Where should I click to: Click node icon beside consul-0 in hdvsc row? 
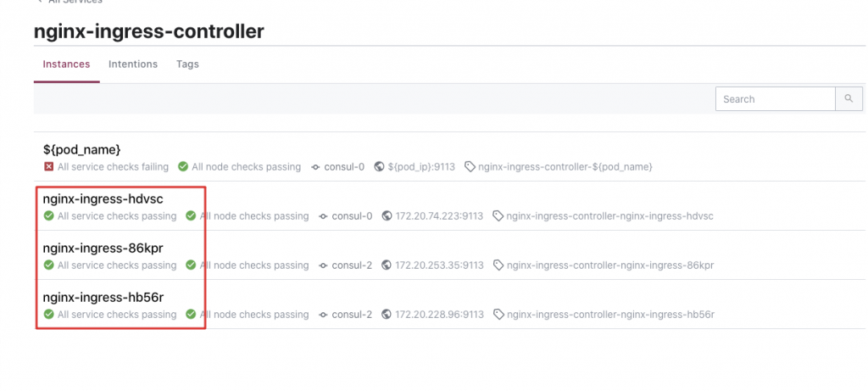(x=324, y=216)
